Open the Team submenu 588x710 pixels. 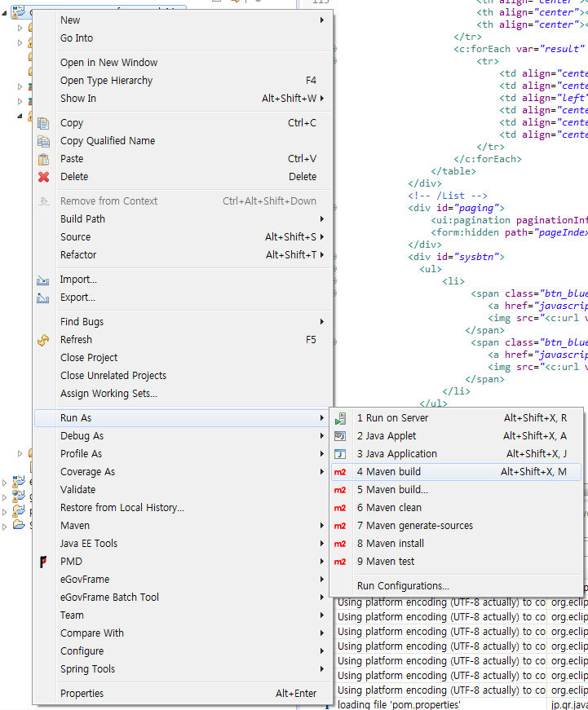183,615
